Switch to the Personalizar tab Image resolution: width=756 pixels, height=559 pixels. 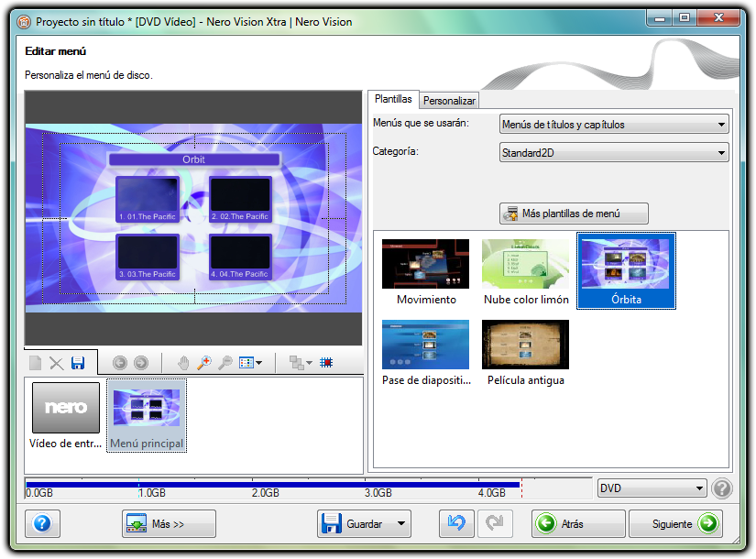click(x=449, y=100)
